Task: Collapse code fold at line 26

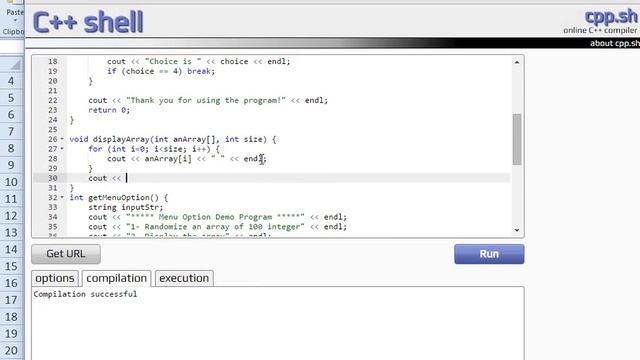Action: tap(62, 139)
